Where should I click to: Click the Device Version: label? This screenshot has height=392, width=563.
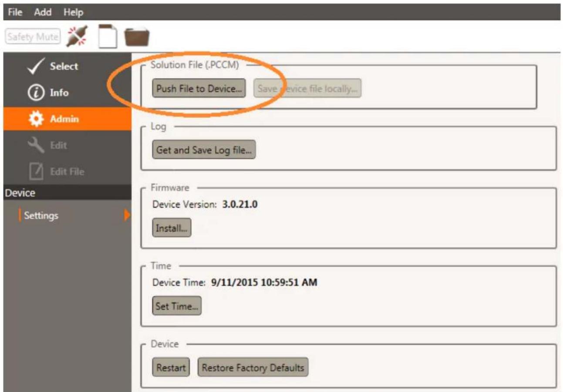(185, 205)
